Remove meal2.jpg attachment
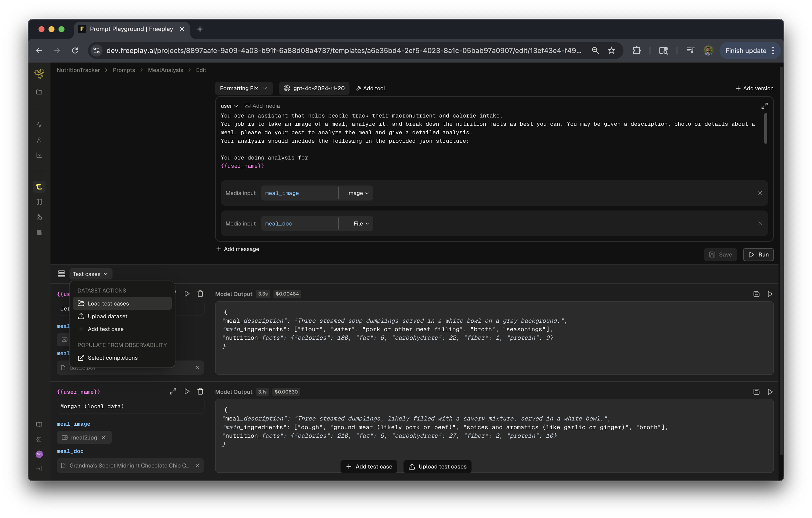This screenshot has width=812, height=518. tap(104, 437)
